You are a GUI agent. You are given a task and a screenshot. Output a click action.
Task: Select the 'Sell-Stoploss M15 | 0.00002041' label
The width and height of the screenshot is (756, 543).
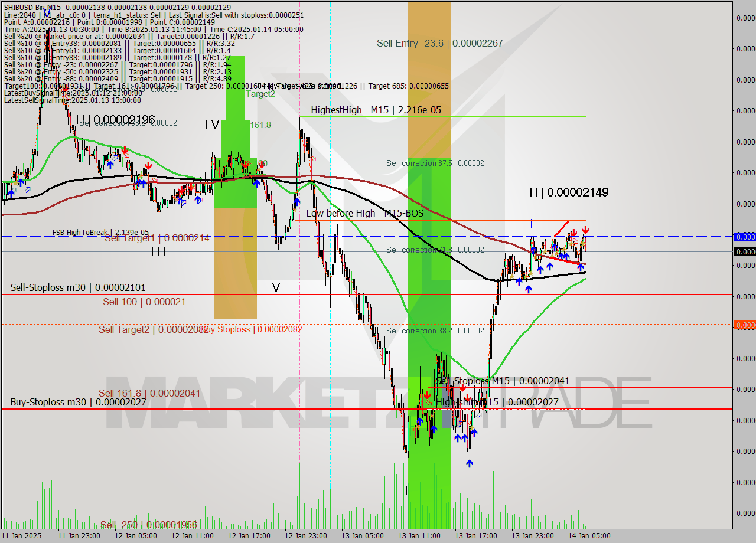[503, 381]
